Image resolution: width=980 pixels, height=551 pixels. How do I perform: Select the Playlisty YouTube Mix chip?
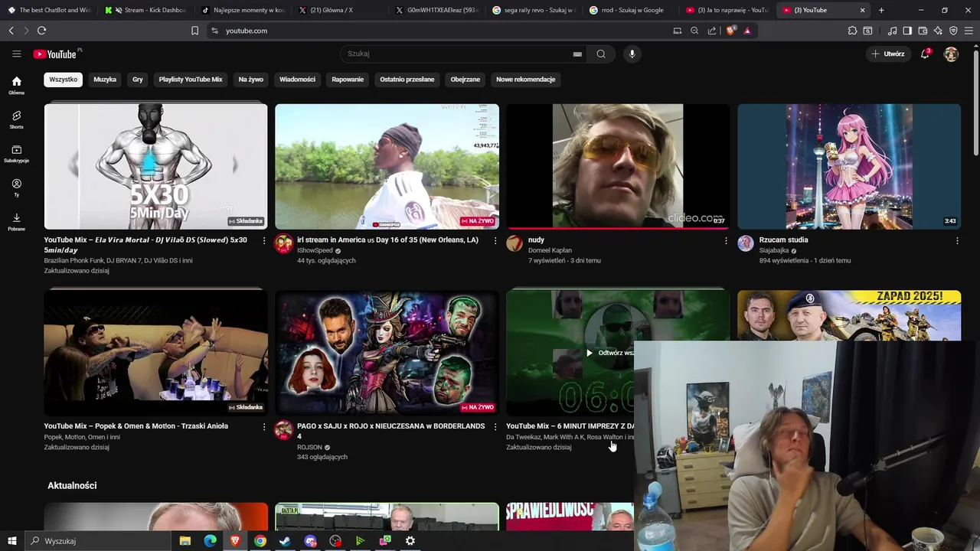click(191, 80)
